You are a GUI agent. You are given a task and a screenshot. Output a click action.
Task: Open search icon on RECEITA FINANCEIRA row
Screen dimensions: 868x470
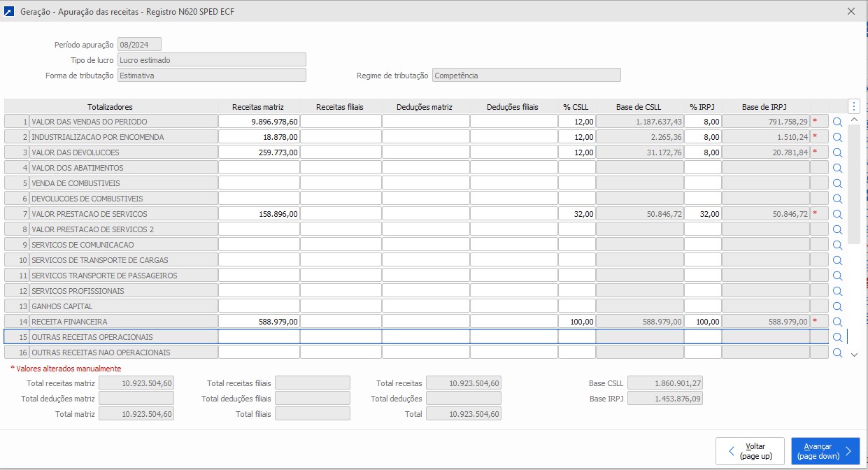click(837, 322)
